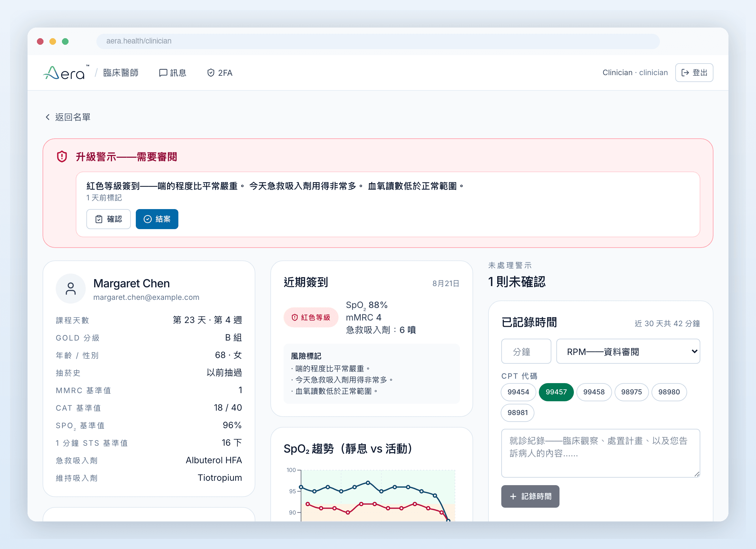Click the 記錄時間 log time button

point(530,496)
